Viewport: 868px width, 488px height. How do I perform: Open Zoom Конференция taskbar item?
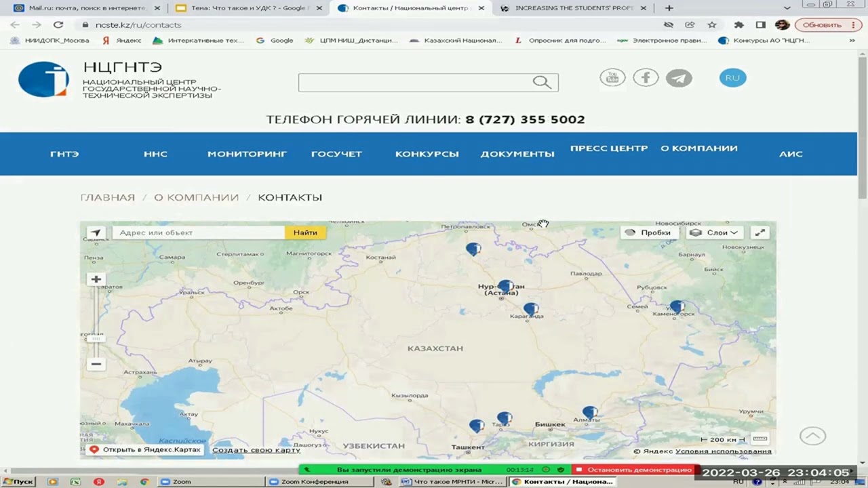pos(319,482)
